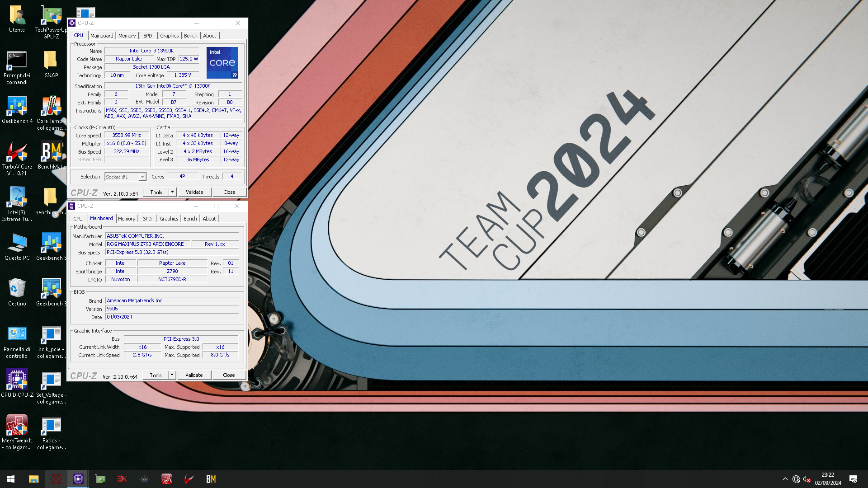This screenshot has width=868, height=488.
Task: Open BenchMate BM taskbar icon
Action: pos(211,479)
